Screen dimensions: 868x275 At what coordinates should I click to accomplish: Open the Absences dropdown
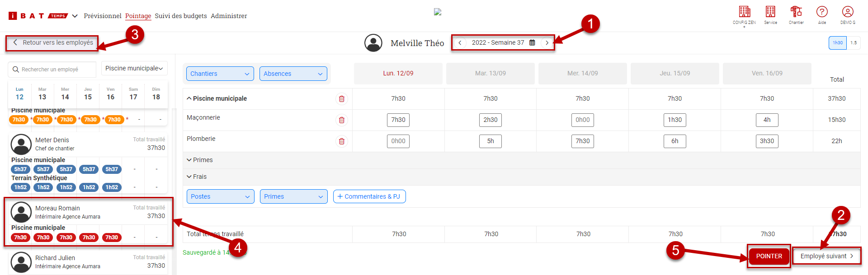(293, 74)
